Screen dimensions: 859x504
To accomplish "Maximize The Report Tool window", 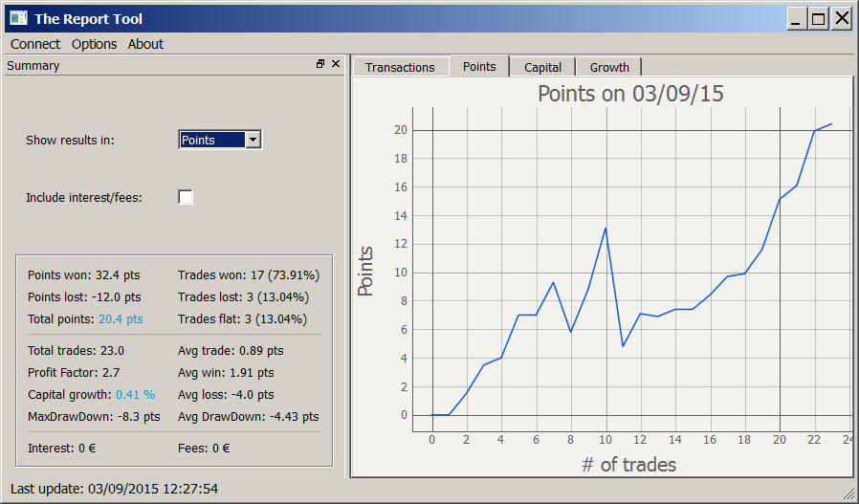I will 819,18.
